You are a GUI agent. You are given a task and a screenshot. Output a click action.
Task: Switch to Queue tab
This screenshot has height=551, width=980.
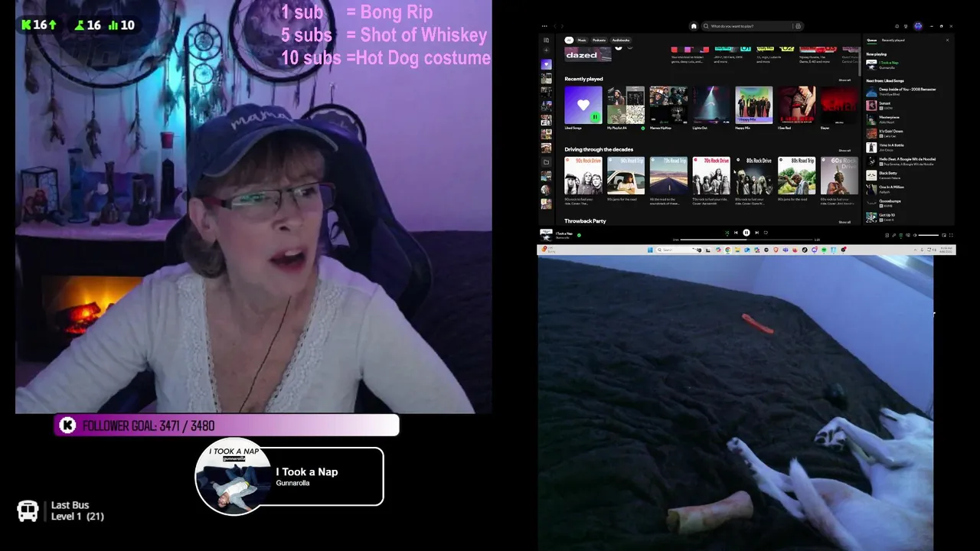[872, 40]
